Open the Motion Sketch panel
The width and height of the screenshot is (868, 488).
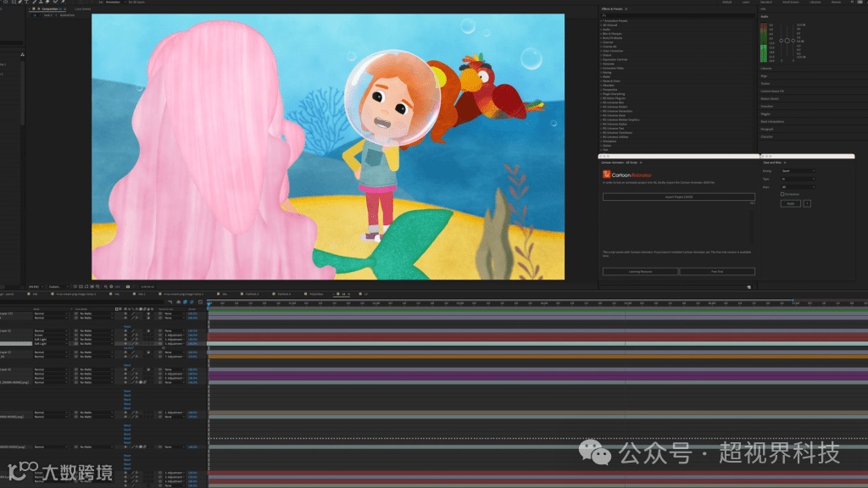(770, 98)
